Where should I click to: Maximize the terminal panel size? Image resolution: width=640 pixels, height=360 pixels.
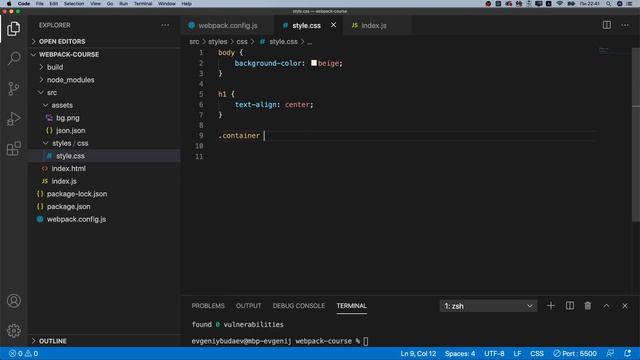coord(606,306)
